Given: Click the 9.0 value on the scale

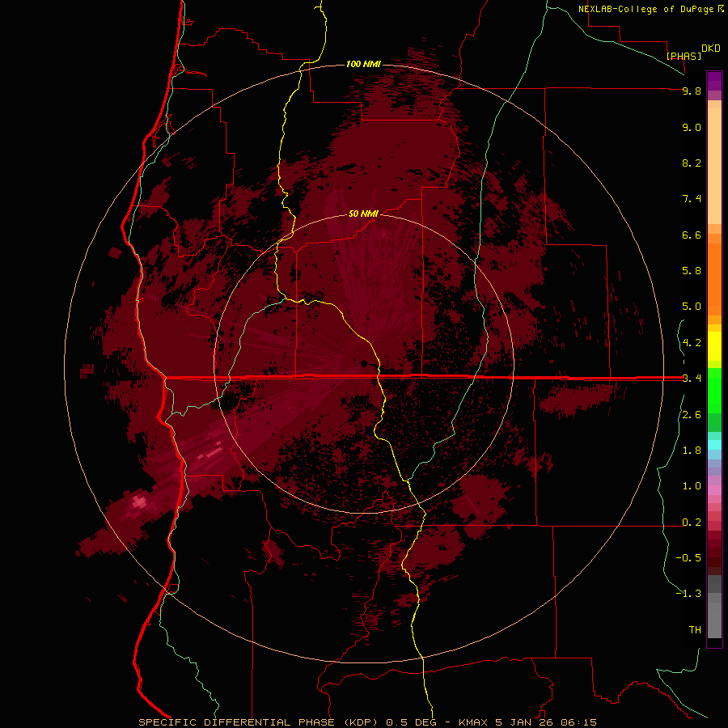Looking at the screenshot, I should [x=692, y=127].
